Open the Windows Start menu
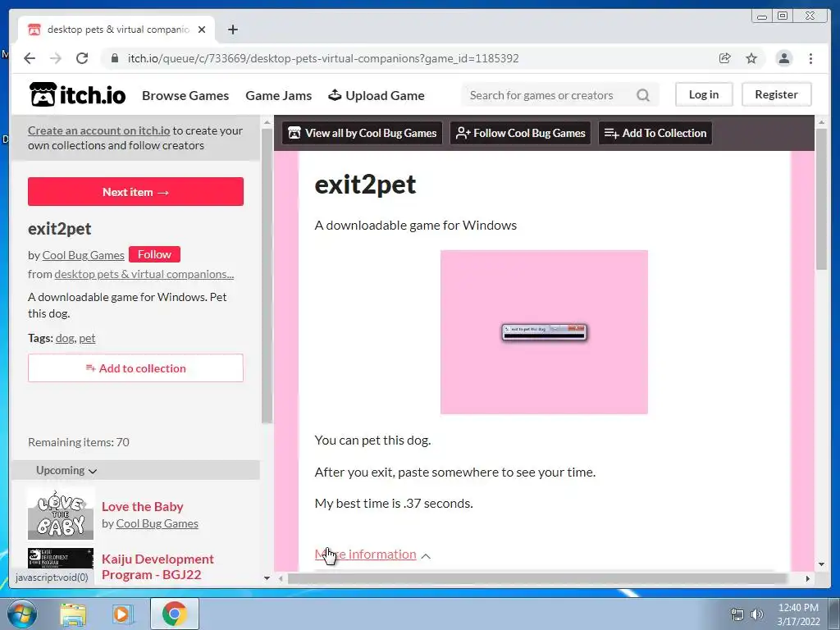 coord(22,614)
